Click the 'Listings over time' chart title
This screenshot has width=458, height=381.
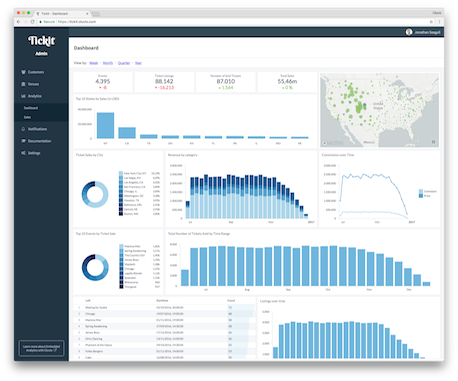coord(272,301)
